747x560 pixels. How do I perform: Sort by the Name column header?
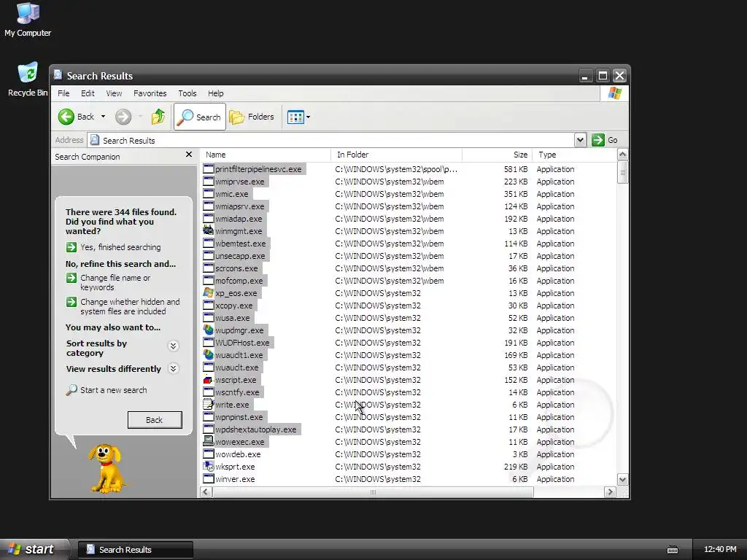[x=266, y=155]
